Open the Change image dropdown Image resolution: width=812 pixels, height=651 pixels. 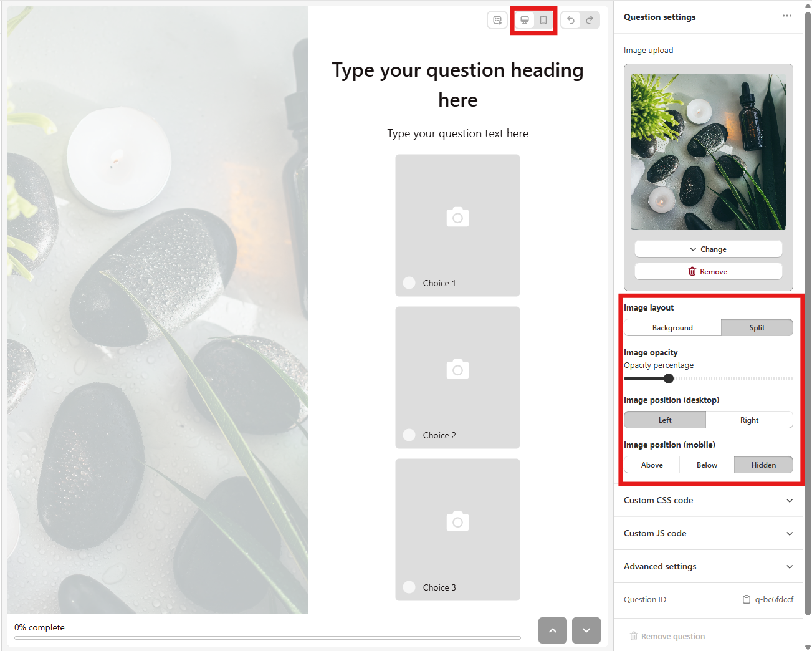pos(709,249)
